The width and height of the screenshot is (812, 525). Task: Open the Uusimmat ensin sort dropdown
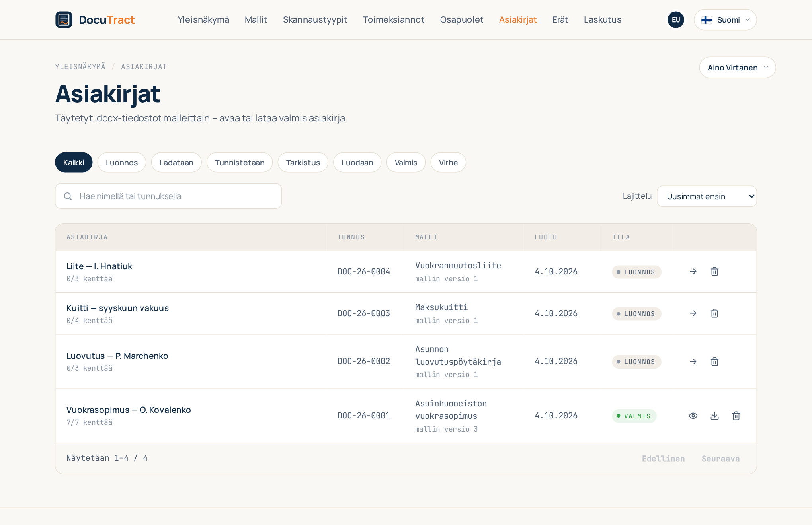tap(707, 196)
